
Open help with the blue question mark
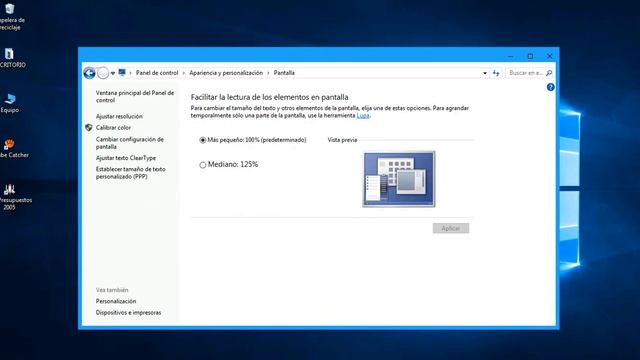[x=551, y=87]
